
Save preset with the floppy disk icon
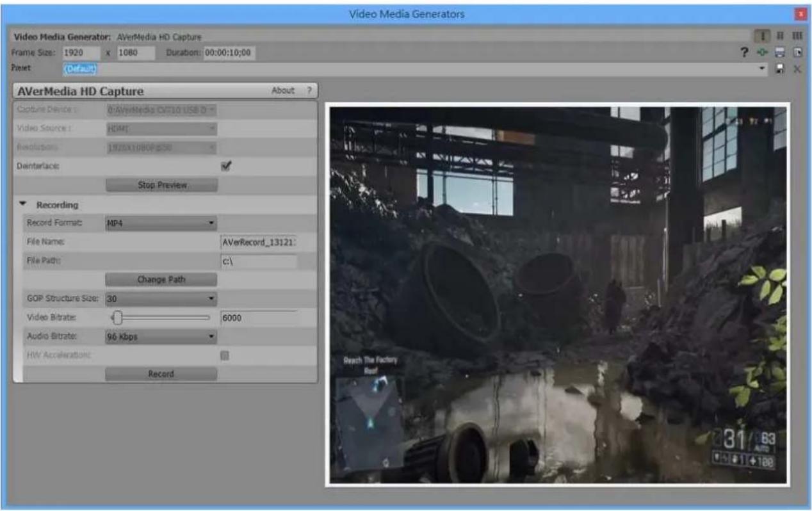[780, 69]
